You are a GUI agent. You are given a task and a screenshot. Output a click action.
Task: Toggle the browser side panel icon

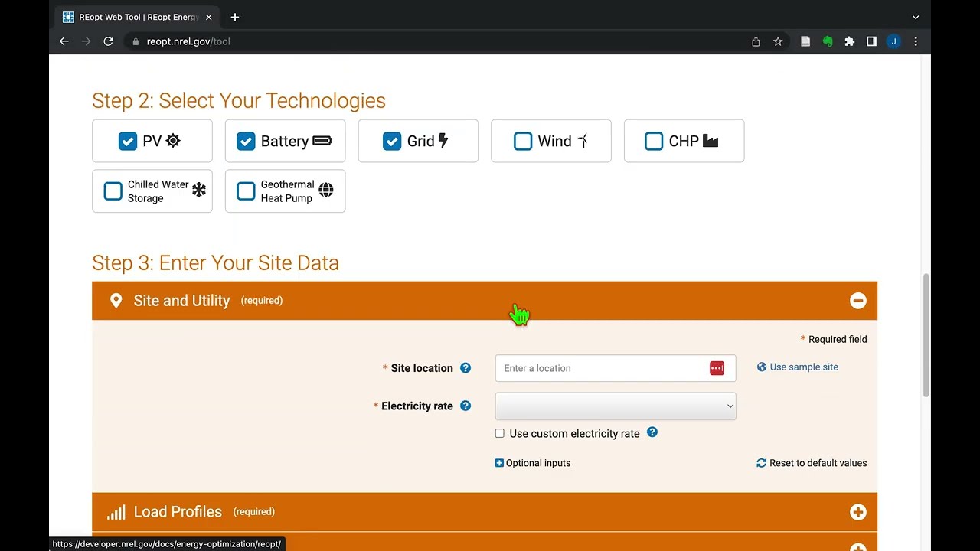pyautogui.click(x=871, y=41)
